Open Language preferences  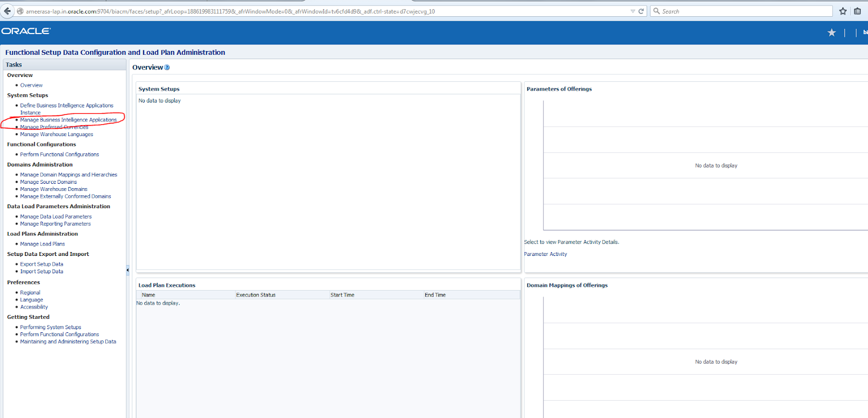click(31, 300)
